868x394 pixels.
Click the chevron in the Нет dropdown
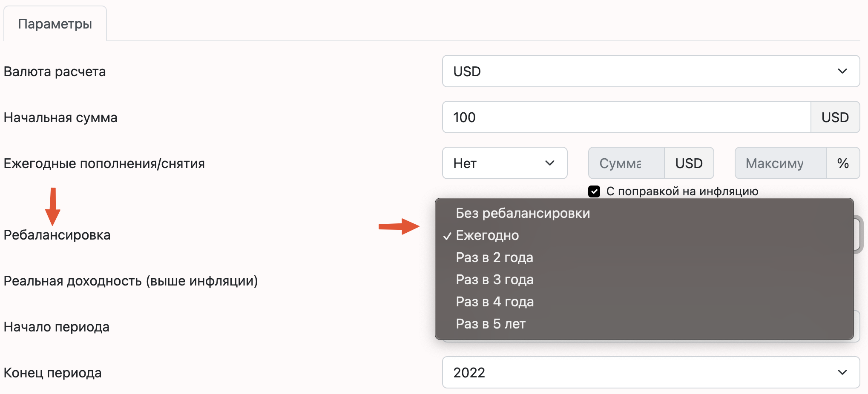point(549,163)
